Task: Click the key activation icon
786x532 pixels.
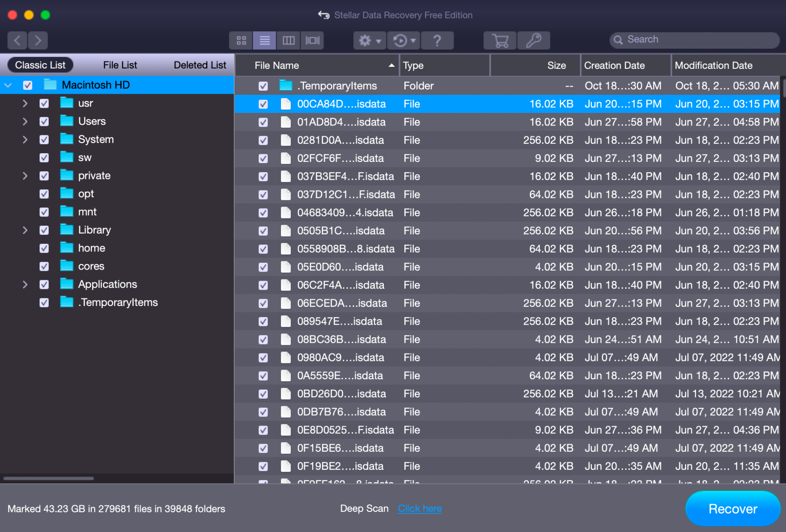Action: click(x=534, y=40)
